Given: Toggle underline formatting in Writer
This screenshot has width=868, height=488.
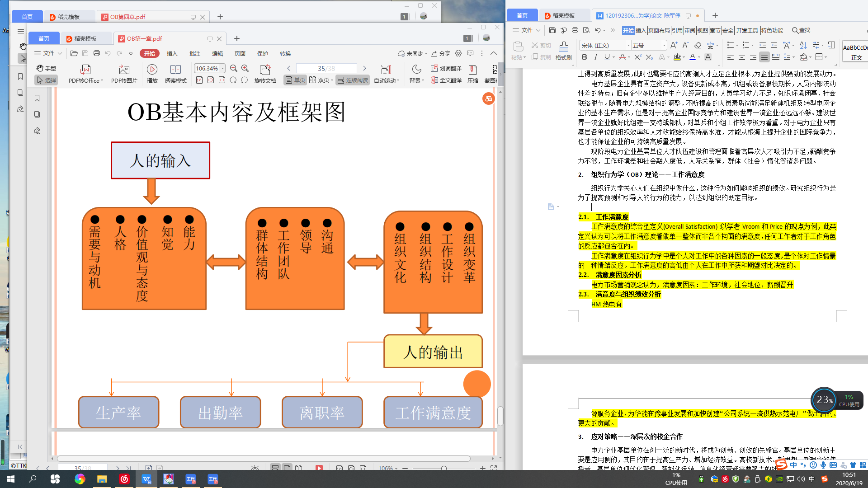Looking at the screenshot, I should point(607,57).
